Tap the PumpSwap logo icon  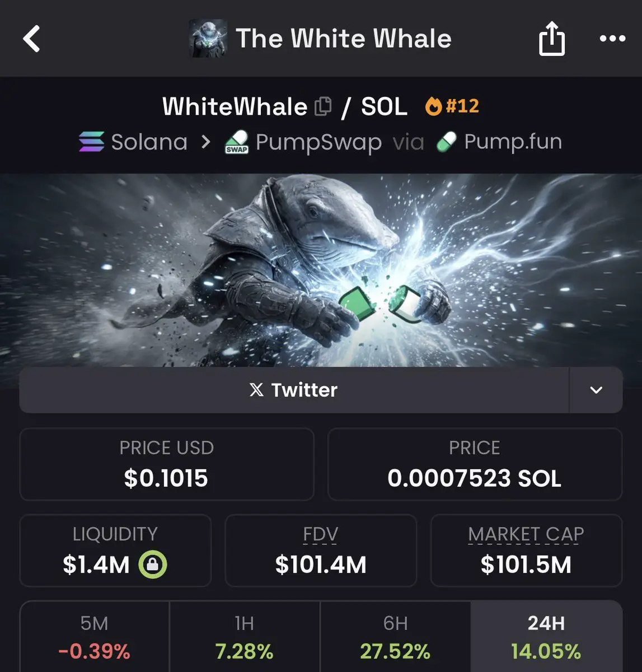tap(237, 142)
